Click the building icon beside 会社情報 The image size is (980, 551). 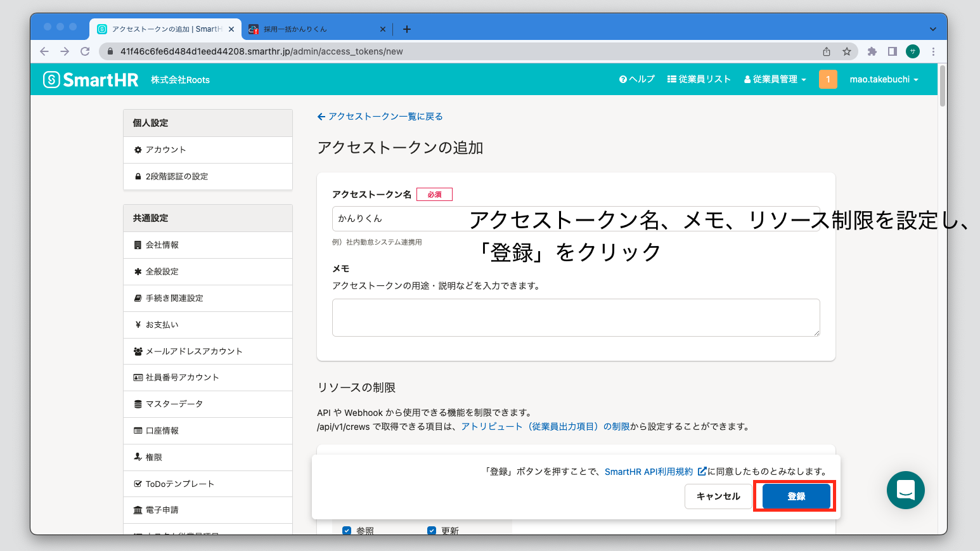[x=138, y=245]
